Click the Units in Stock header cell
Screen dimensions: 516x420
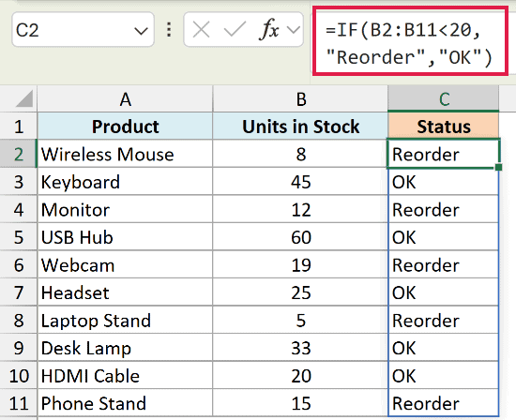pos(300,127)
